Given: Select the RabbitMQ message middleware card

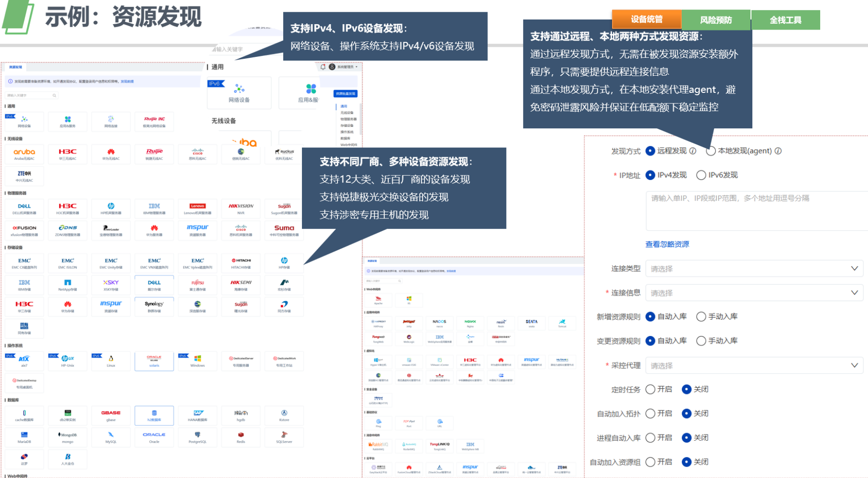Looking at the screenshot, I should (378, 446).
